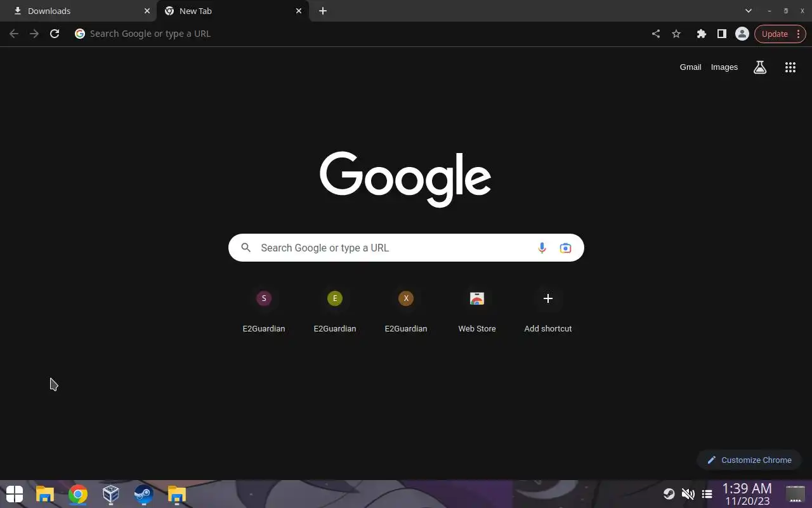Open the Google apps grid
812x508 pixels.
coord(790,67)
